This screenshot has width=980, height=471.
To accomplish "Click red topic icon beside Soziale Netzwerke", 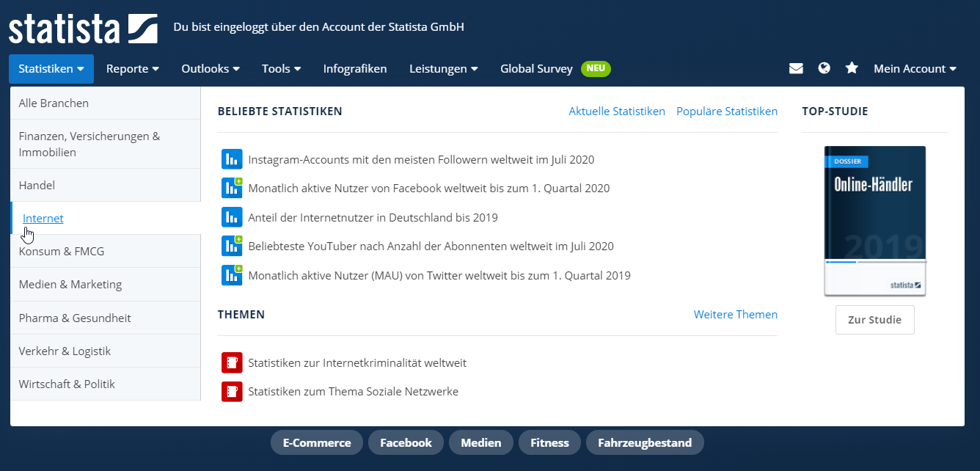I will pyautogui.click(x=232, y=391).
